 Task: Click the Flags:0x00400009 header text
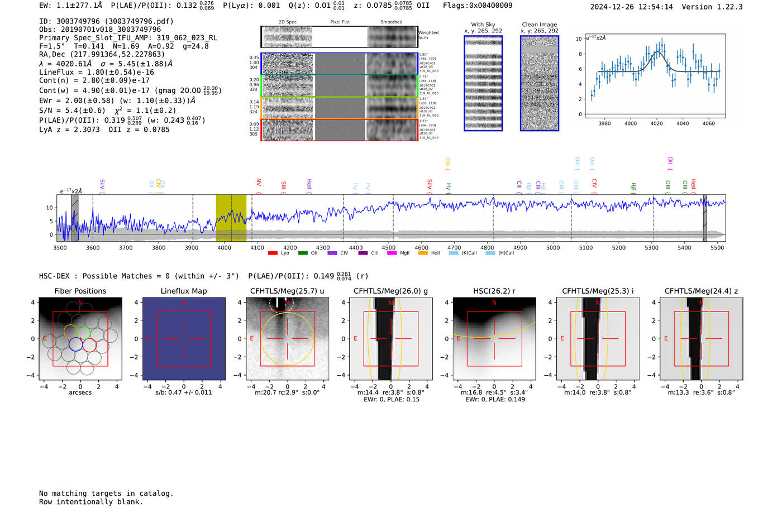[x=478, y=6]
